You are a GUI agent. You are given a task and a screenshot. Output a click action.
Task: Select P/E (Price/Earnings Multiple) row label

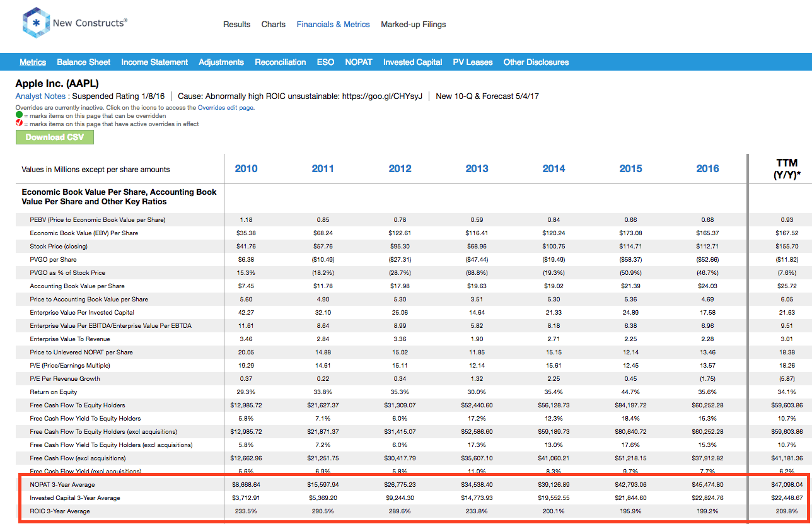(70, 366)
